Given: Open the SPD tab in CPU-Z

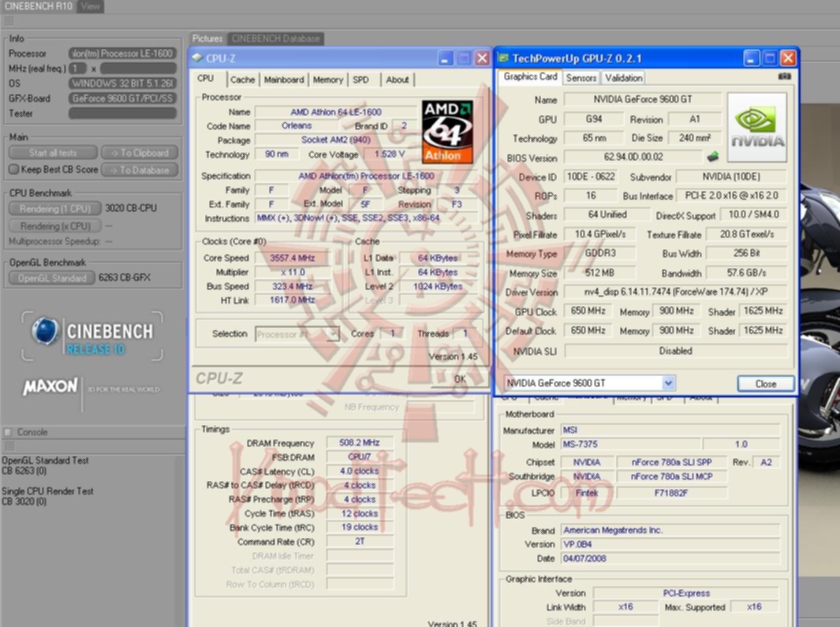Looking at the screenshot, I should (361, 80).
